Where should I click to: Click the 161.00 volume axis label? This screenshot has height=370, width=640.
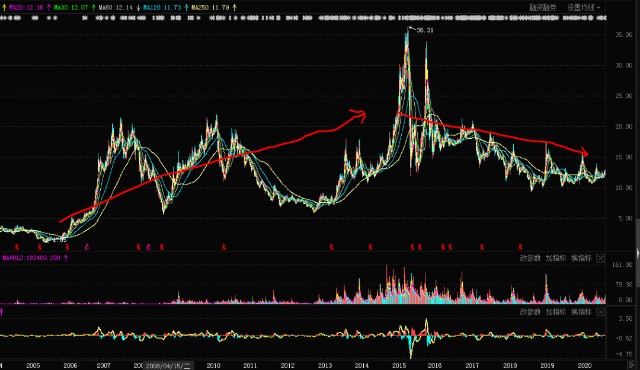pyautogui.click(x=622, y=265)
